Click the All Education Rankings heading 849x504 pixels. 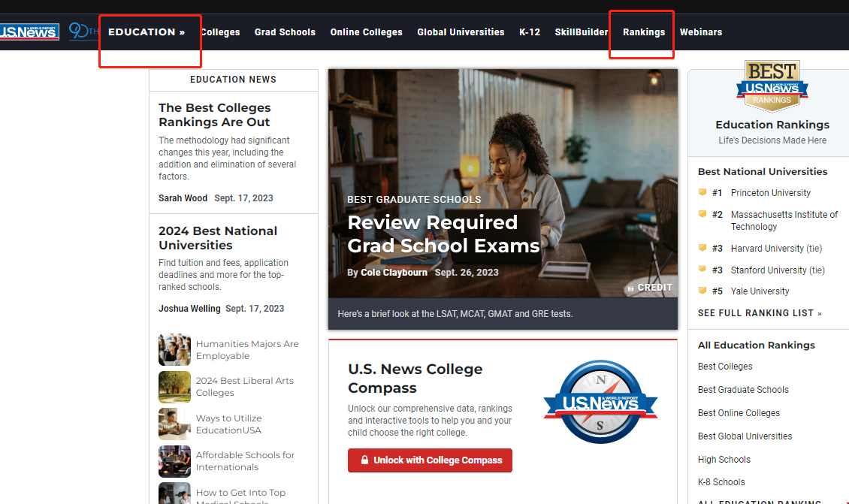coord(756,346)
